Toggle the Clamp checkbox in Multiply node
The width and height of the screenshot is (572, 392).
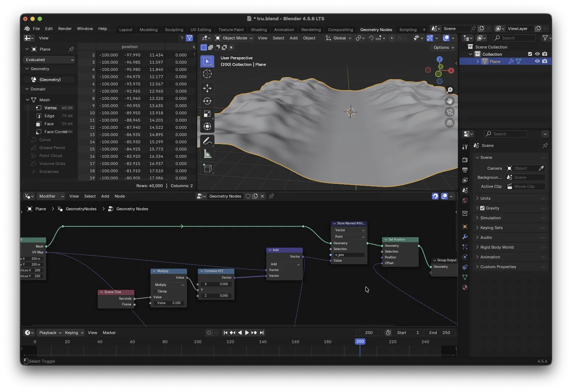pos(156,291)
